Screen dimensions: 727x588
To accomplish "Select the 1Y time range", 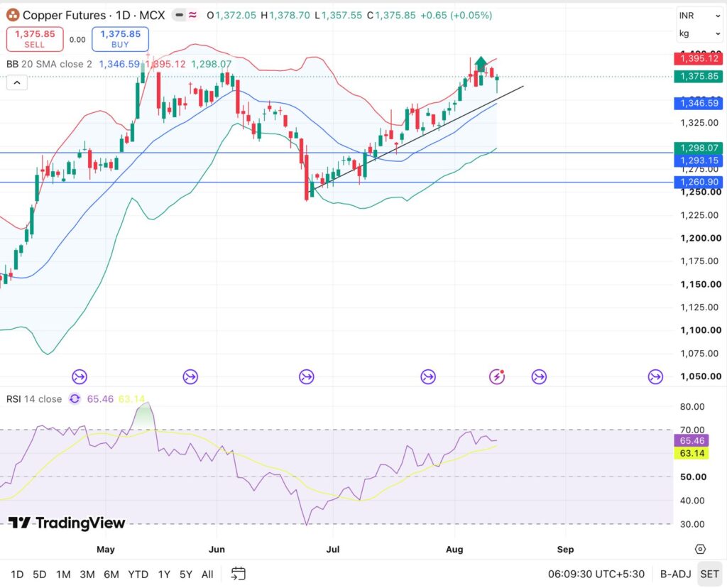I will [164, 575].
